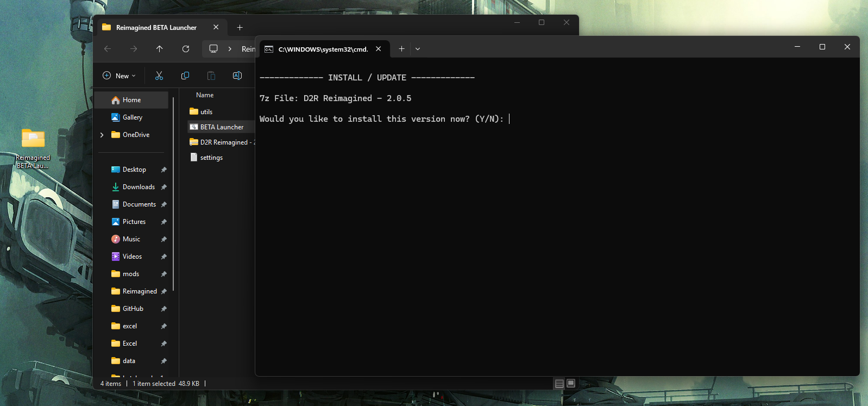Unpin Desktop using its pin icon
868x406 pixels.
[x=163, y=170]
